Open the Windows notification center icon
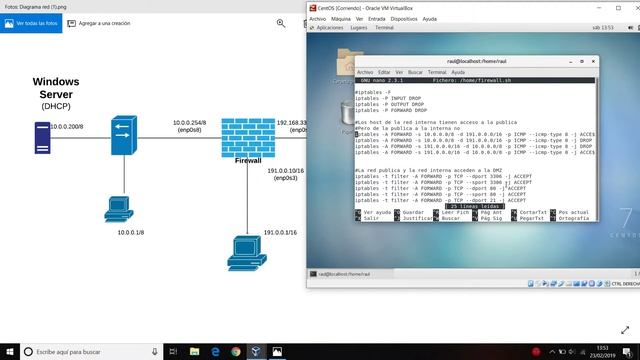640x360 pixels. [x=627, y=351]
